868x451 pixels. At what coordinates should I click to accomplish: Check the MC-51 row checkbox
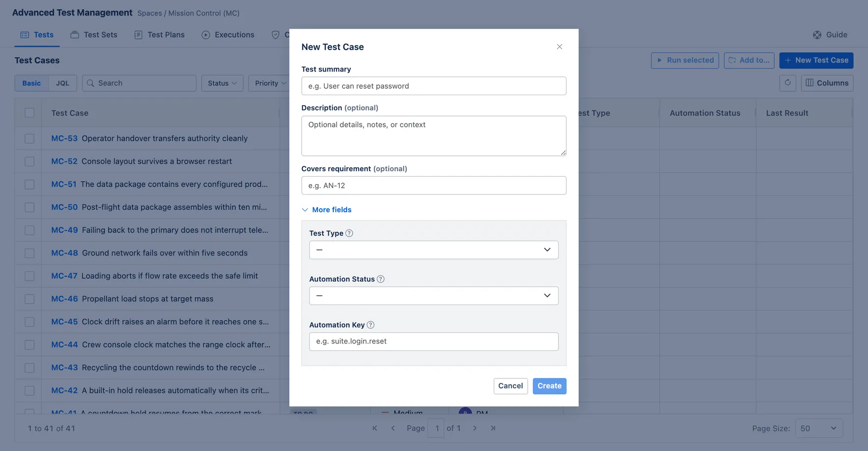30,185
